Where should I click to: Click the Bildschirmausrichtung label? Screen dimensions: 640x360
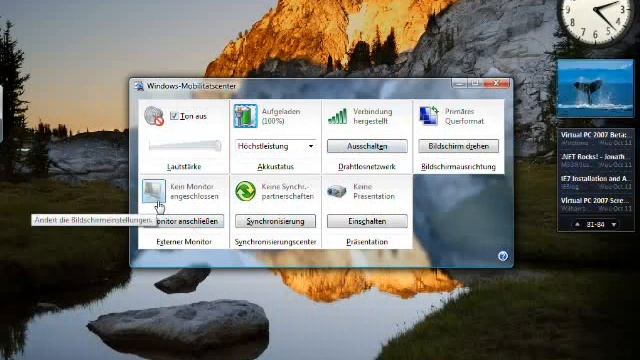click(x=458, y=167)
